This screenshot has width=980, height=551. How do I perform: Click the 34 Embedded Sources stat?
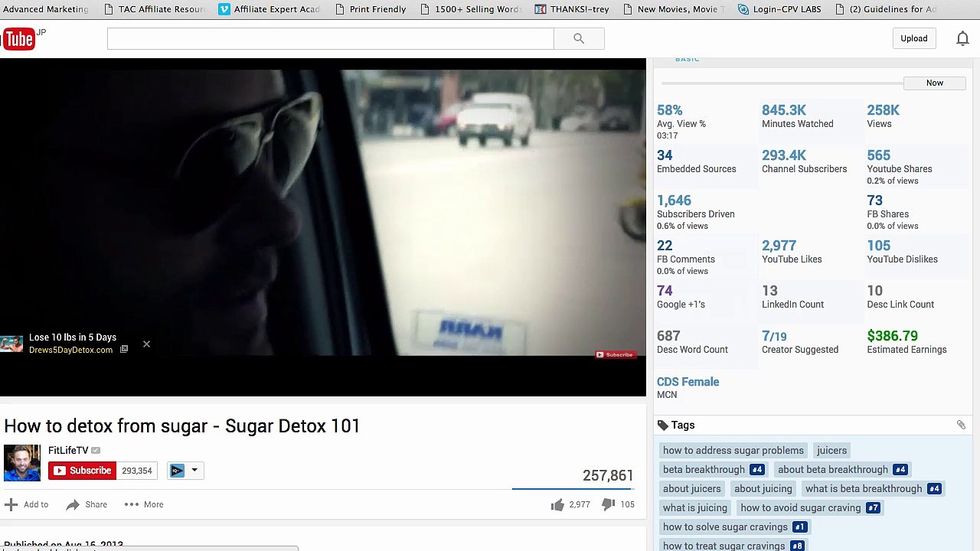coord(696,161)
